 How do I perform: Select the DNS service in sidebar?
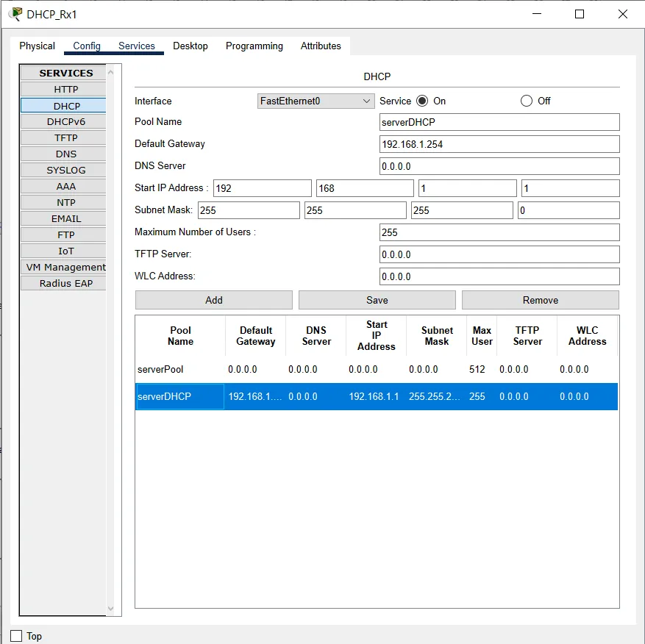[x=65, y=154]
